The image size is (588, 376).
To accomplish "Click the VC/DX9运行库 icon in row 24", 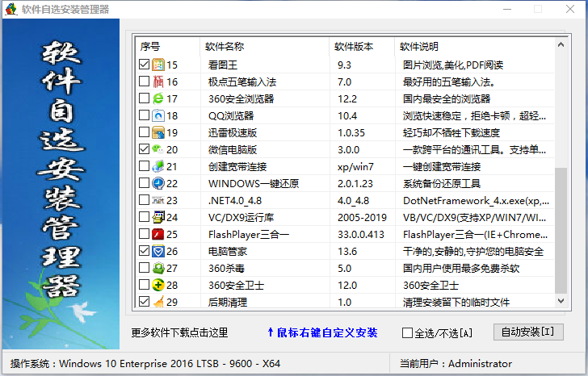I will (x=158, y=217).
